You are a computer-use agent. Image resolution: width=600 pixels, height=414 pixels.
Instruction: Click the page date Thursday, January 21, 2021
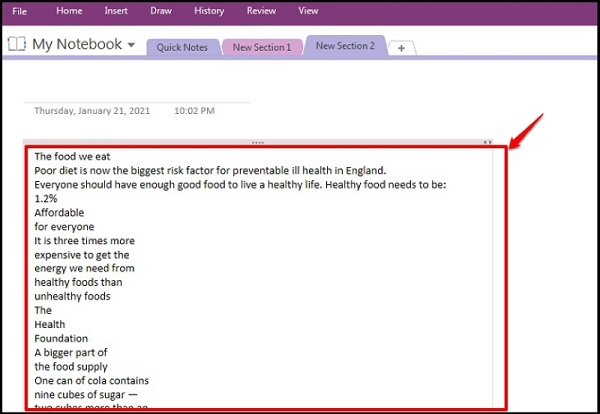coord(92,110)
